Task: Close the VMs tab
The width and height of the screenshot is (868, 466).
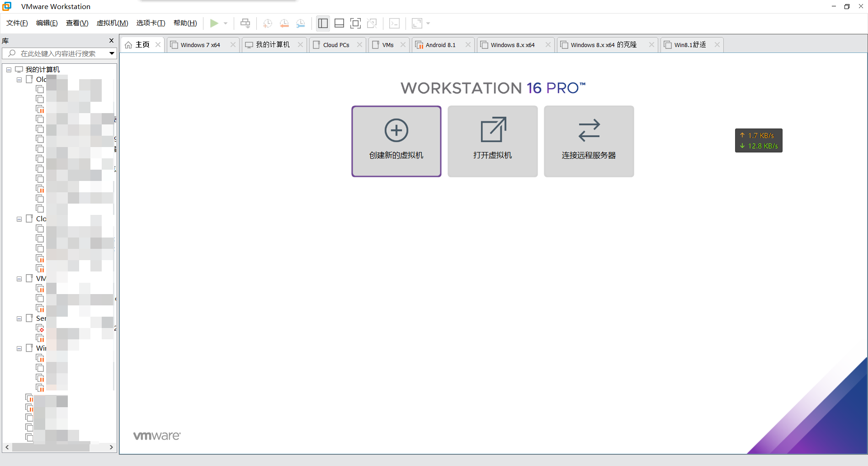Action: click(x=403, y=45)
